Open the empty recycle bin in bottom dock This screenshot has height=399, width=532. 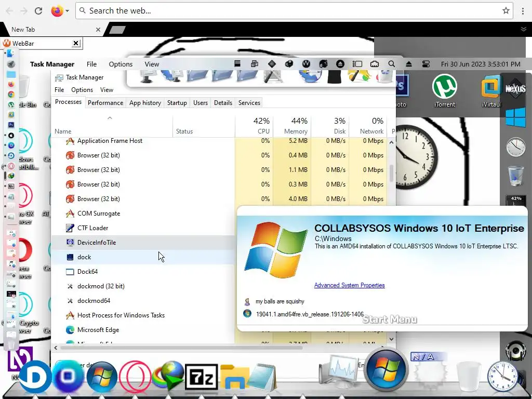click(469, 376)
